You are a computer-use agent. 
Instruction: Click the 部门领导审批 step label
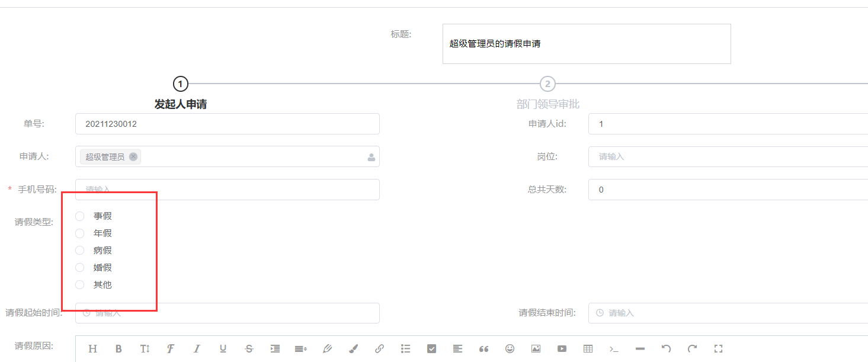(548, 104)
